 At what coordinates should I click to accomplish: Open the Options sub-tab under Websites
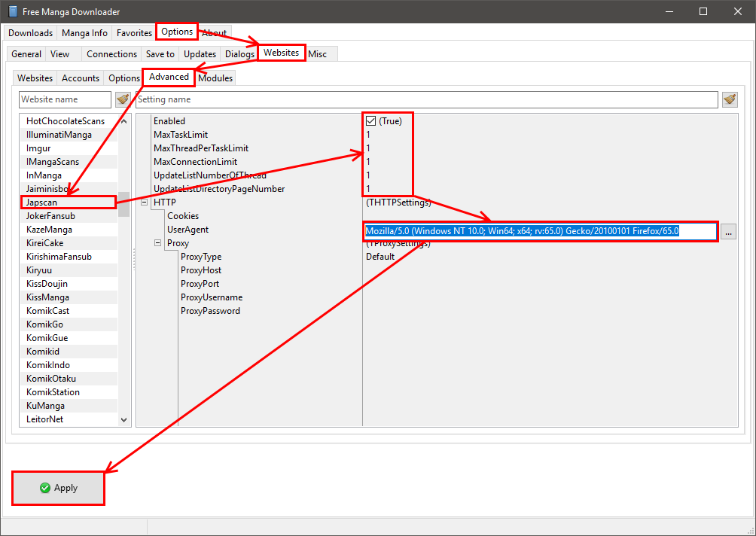pos(124,78)
